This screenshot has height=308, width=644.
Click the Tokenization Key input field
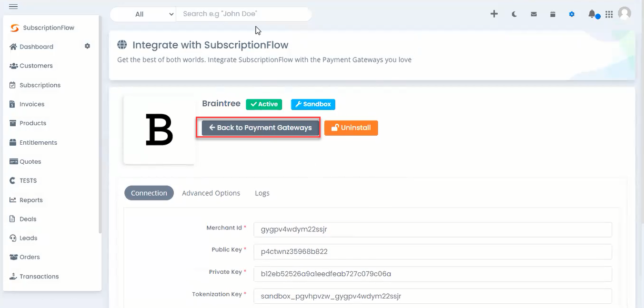433,296
